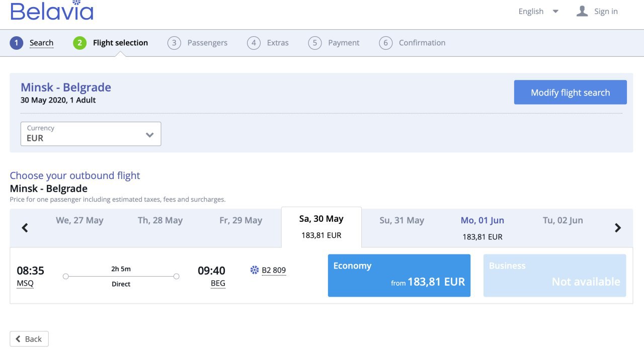644x351 pixels.
Task: Choose Economy fare from 183,81 EUR
Action: point(399,275)
